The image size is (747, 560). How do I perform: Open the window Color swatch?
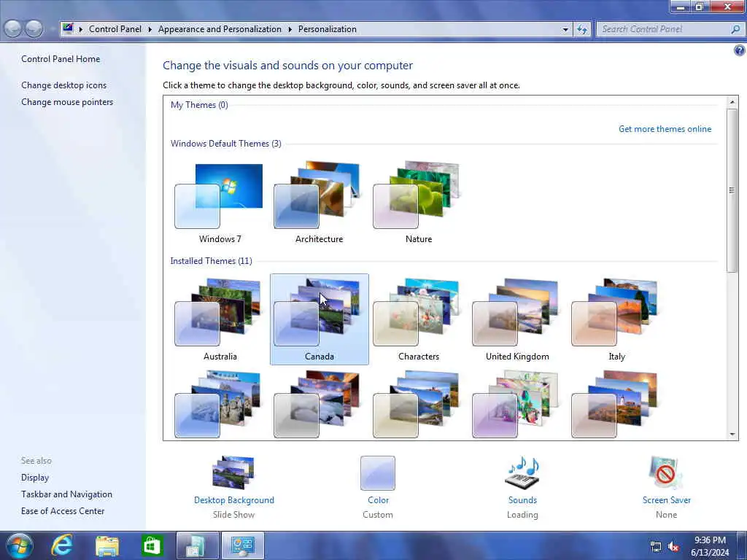(x=378, y=472)
